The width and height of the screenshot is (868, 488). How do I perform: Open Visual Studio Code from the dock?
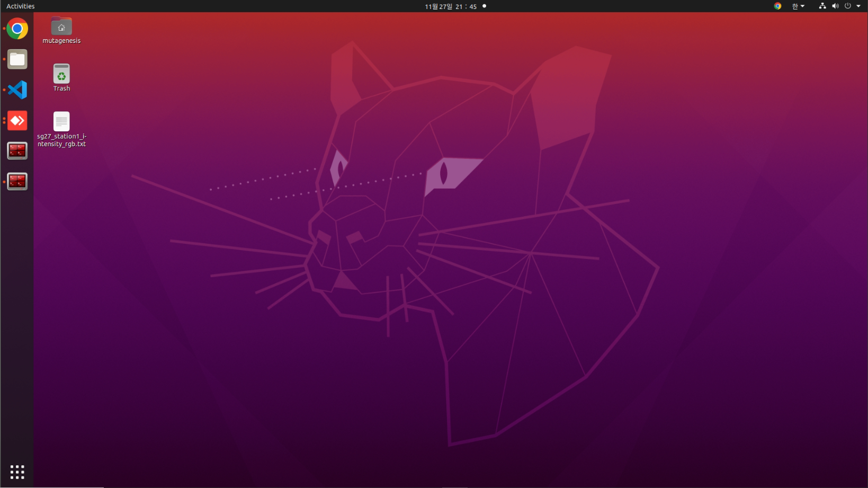click(x=17, y=90)
